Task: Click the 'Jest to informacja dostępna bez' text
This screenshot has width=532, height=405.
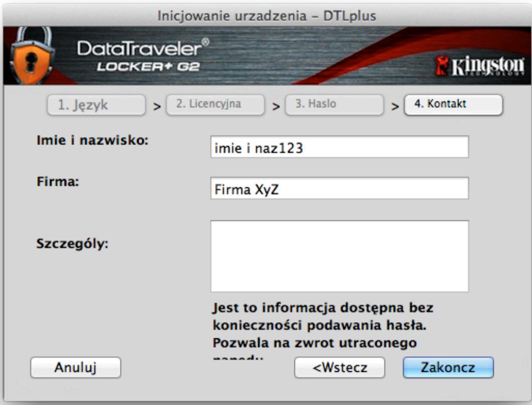Action: coord(323,308)
